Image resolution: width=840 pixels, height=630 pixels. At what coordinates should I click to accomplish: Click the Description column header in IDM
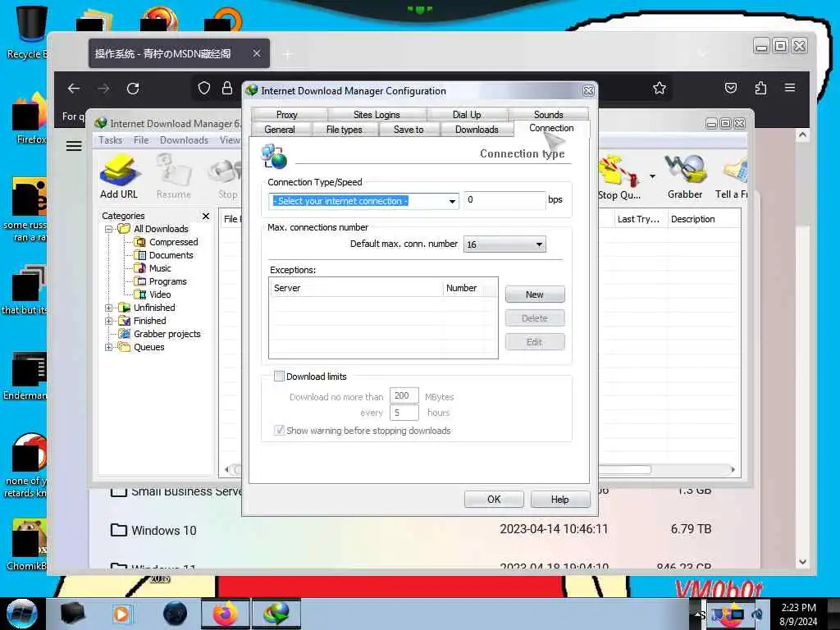704,219
